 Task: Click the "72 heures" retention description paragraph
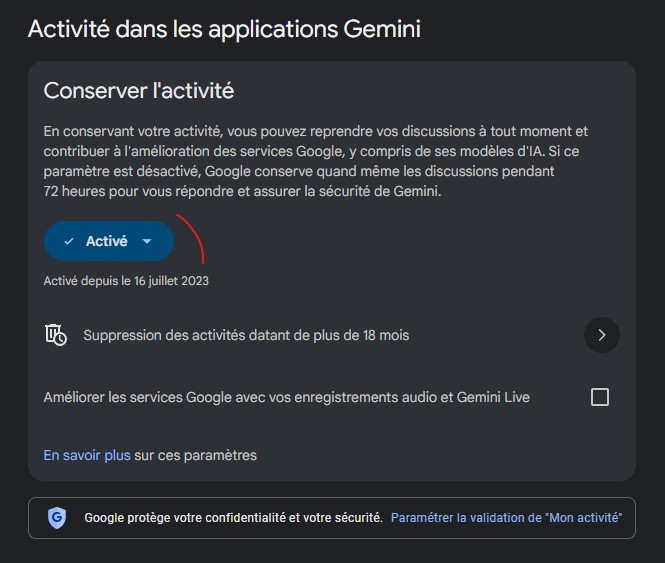coord(316,161)
